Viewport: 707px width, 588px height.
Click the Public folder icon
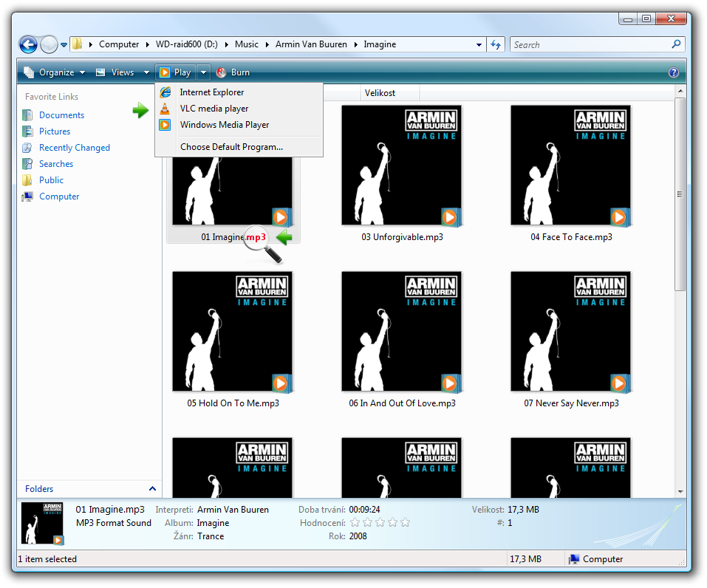tap(27, 180)
